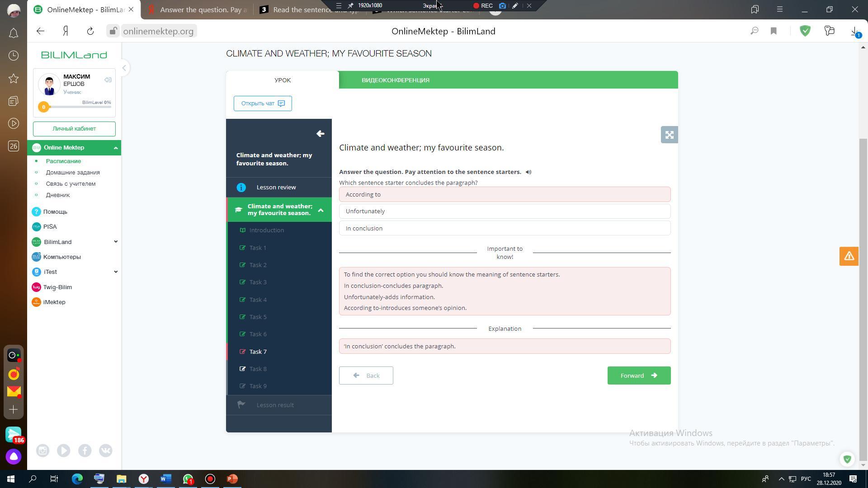The image size is (868, 488).
Task: Select the answer 'In conclusion'
Action: click(505, 228)
